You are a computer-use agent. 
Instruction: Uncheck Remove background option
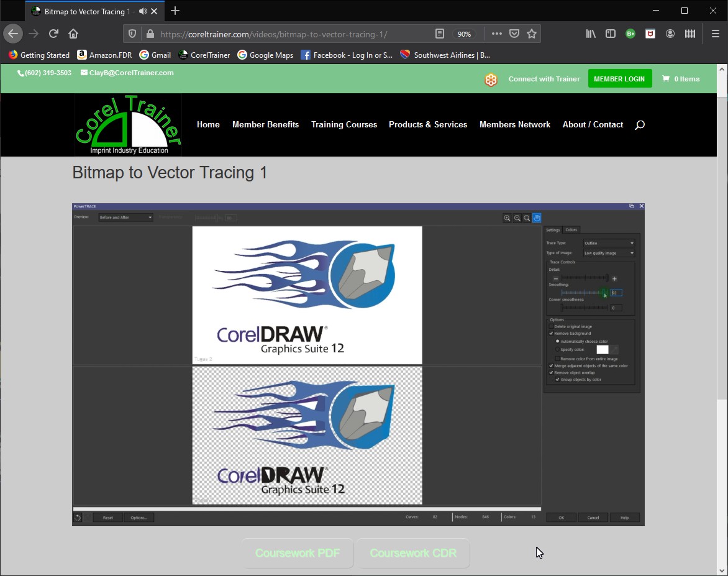pyautogui.click(x=551, y=334)
